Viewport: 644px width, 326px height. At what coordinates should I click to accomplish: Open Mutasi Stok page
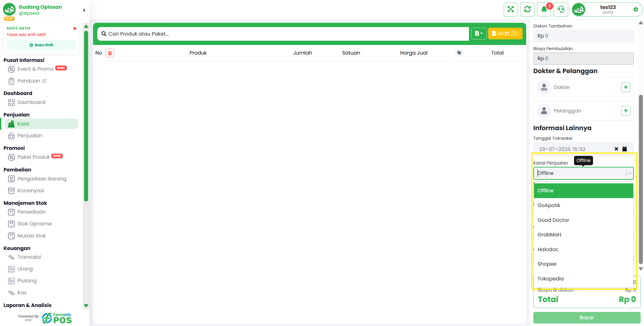coord(41,236)
